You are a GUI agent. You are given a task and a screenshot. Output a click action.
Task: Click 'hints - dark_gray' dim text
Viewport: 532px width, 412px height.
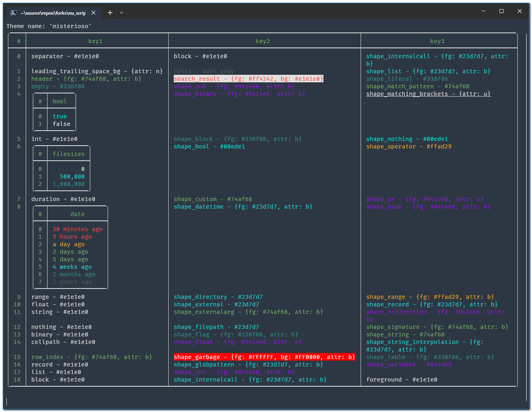[204, 71]
